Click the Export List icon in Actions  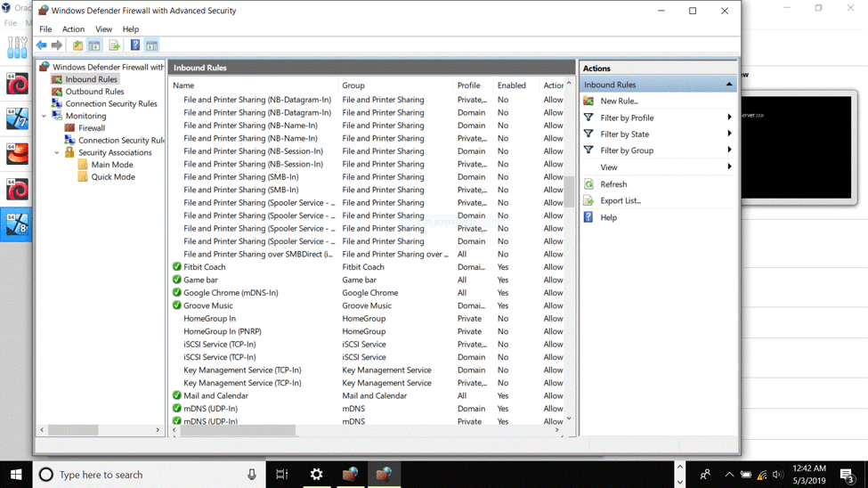pyautogui.click(x=588, y=200)
